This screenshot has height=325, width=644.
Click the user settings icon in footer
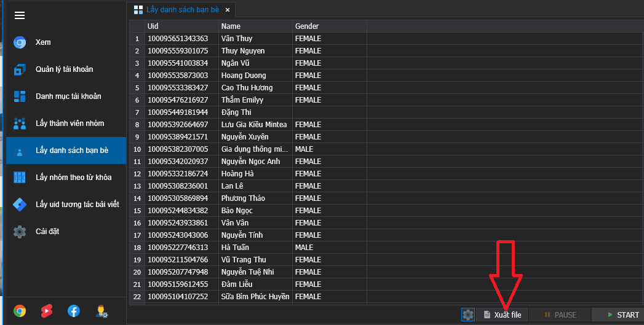(101, 311)
